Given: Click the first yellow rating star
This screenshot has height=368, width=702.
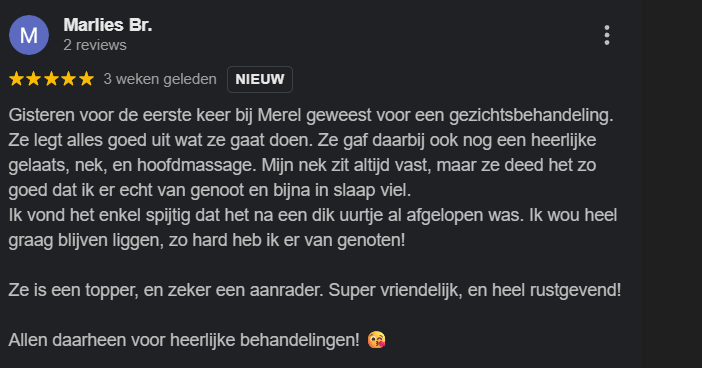Looking at the screenshot, I should tap(17, 79).
